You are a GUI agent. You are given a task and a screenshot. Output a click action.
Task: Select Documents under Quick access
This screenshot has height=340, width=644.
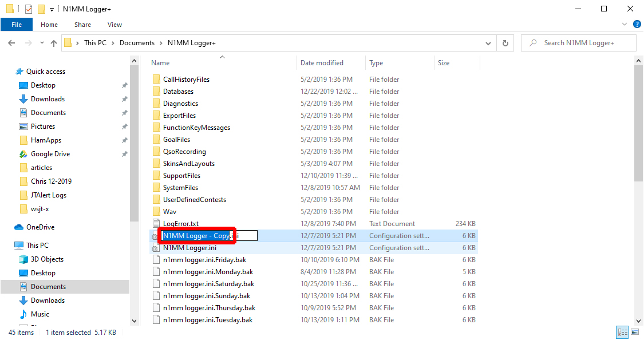pyautogui.click(x=48, y=113)
